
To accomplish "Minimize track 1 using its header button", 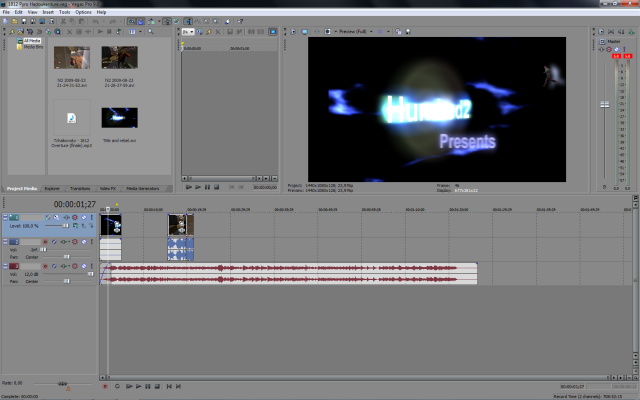I will point(4,216).
